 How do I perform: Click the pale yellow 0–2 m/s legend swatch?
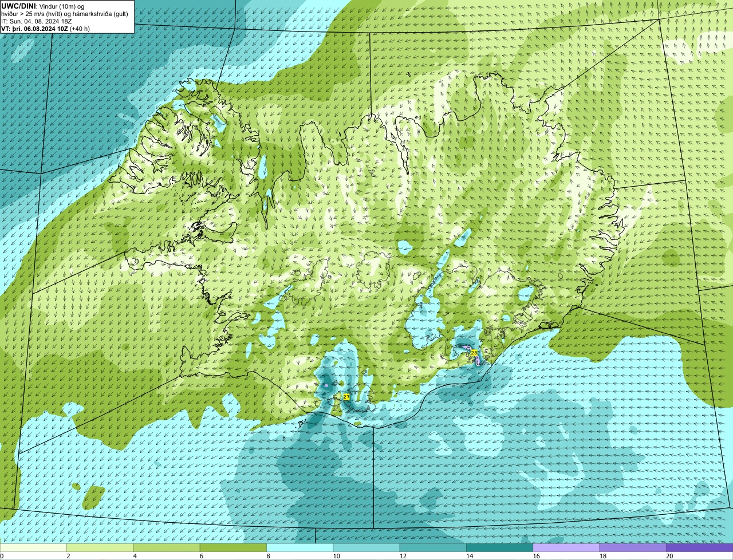click(33, 548)
